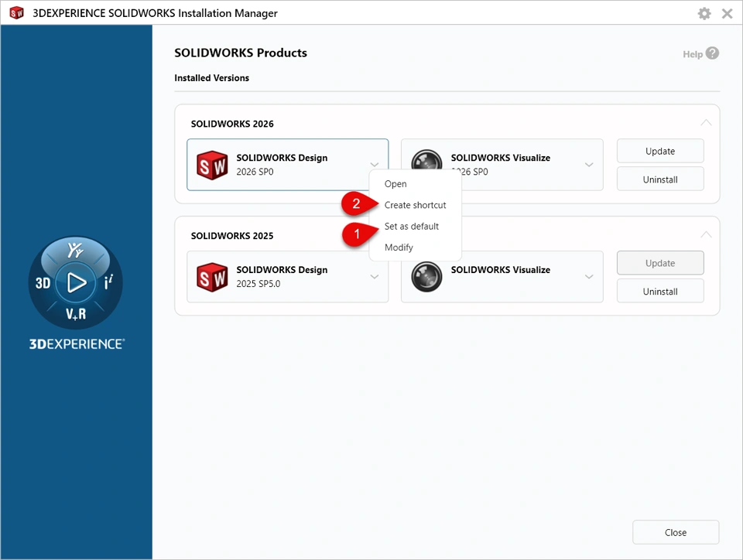Click the top social quadrant of the compass
The image size is (743, 560).
pos(75,250)
